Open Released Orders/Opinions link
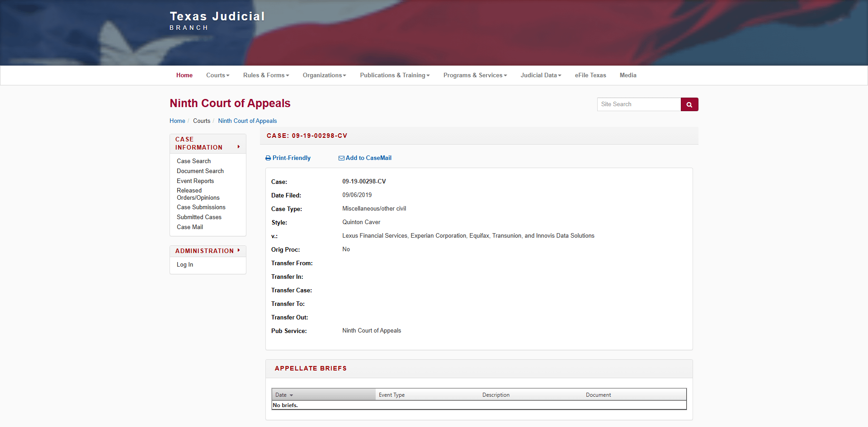The height and width of the screenshot is (427, 868). tap(198, 194)
